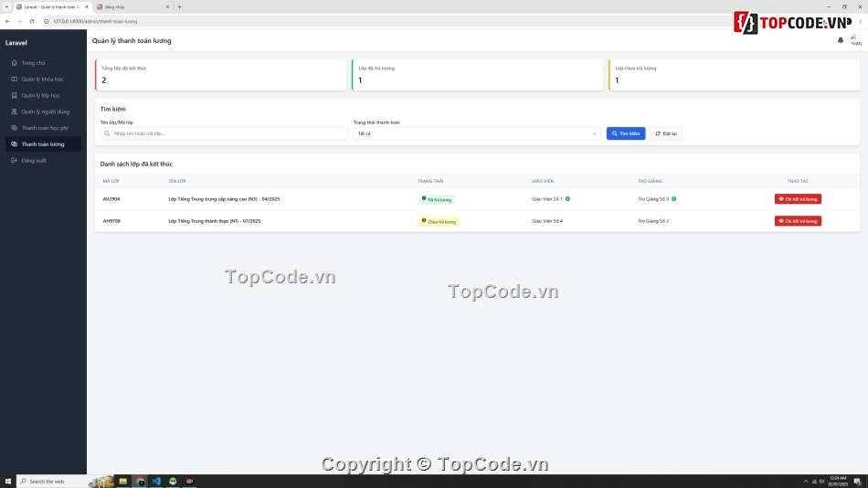This screenshot has height=488, width=868.
Task: Close the đăng nhập browser tab
Action: click(x=167, y=6)
